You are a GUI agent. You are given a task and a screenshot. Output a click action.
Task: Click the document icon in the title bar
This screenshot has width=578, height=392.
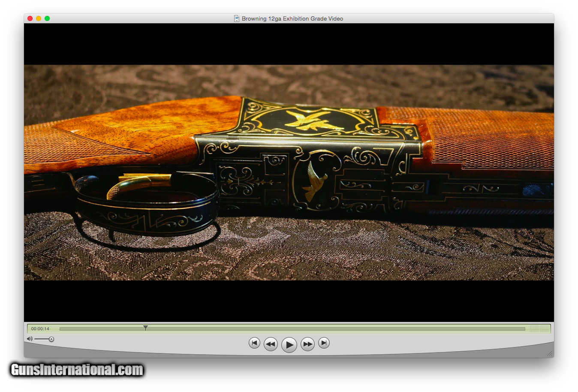pyautogui.click(x=236, y=18)
